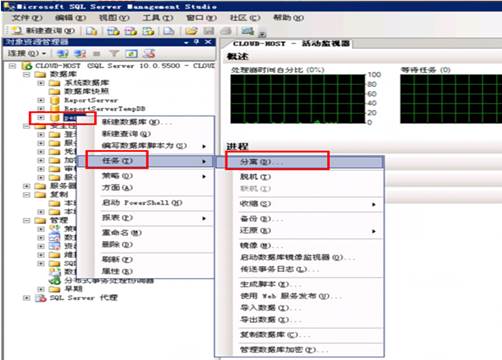Click the Database Engine Query toolbar icon
This screenshot has height=360, width=502.
pos(91,31)
